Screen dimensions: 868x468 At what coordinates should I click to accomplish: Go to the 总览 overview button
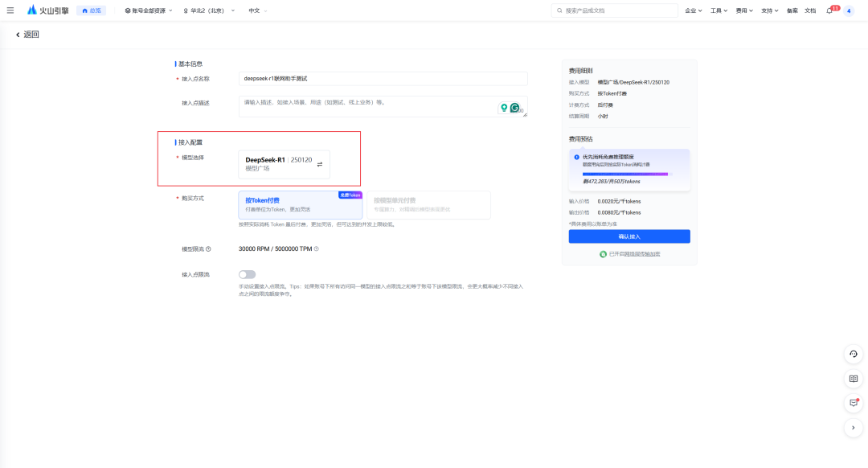[92, 10]
